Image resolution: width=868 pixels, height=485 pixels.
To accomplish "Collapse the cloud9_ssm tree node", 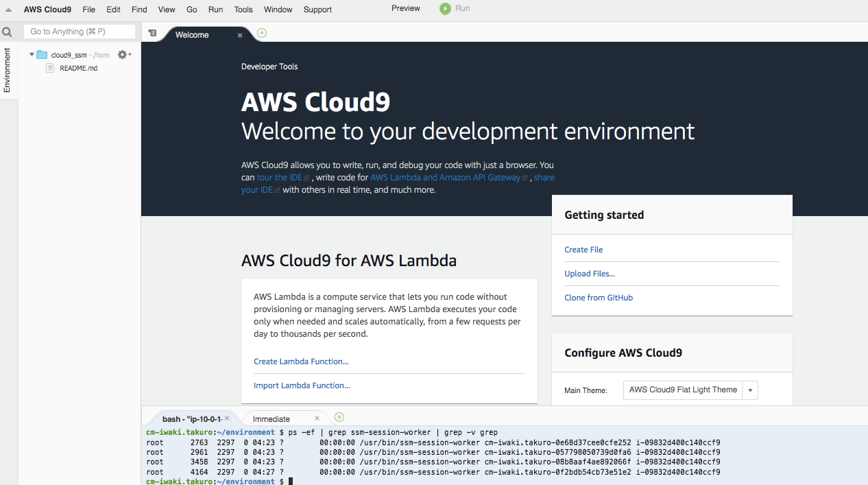I will pyautogui.click(x=31, y=54).
